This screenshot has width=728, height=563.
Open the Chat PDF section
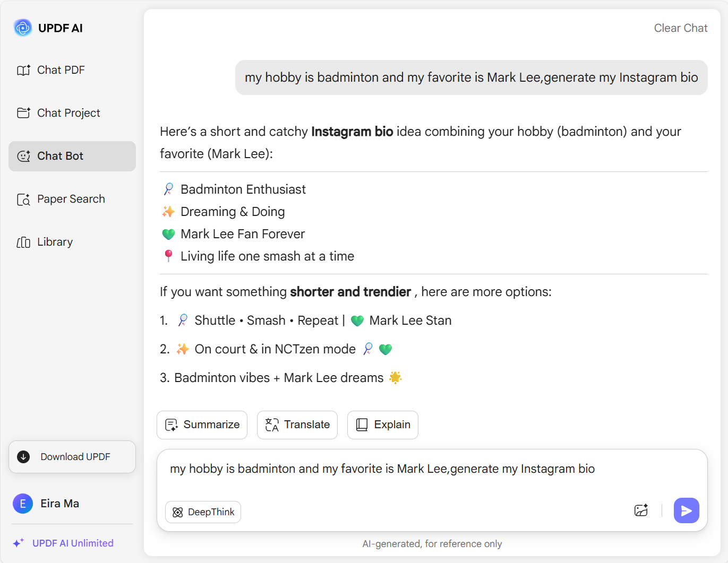pos(61,70)
